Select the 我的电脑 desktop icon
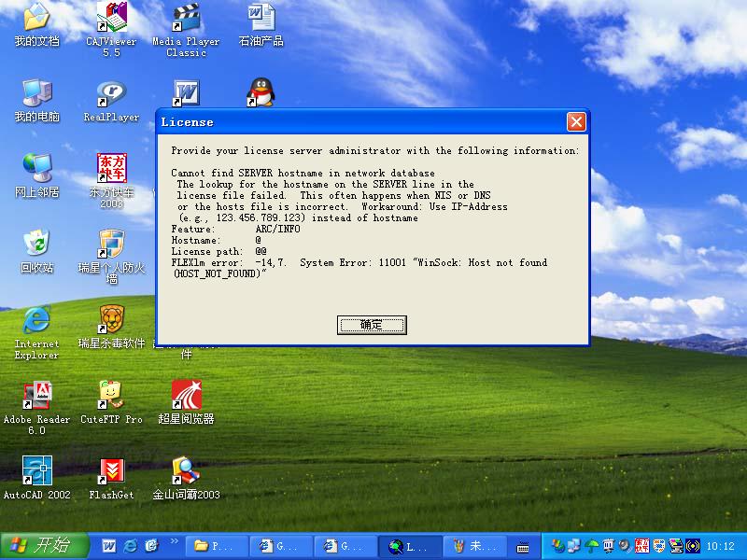This screenshot has width=747, height=560. 36,101
